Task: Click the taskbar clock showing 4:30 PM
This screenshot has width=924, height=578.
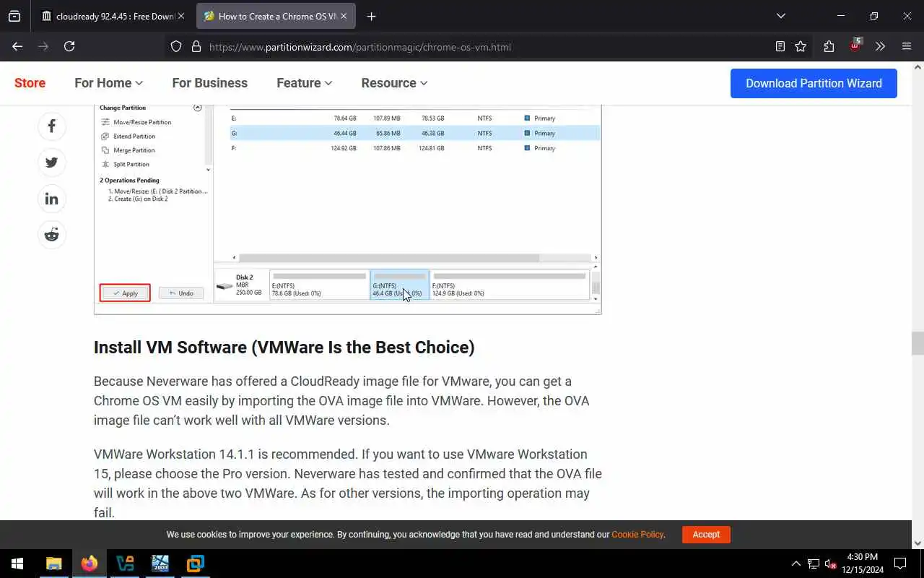Action: coord(862,564)
